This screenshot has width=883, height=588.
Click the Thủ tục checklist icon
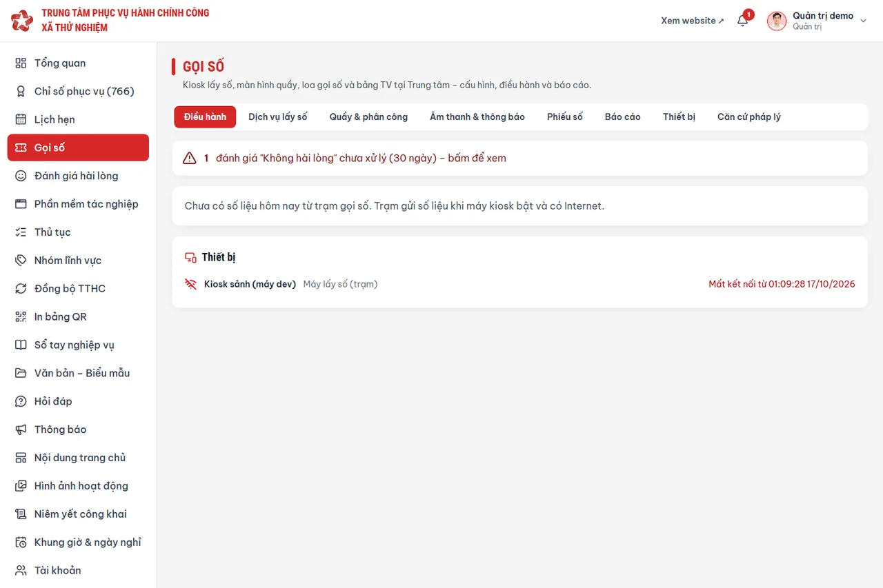point(21,232)
